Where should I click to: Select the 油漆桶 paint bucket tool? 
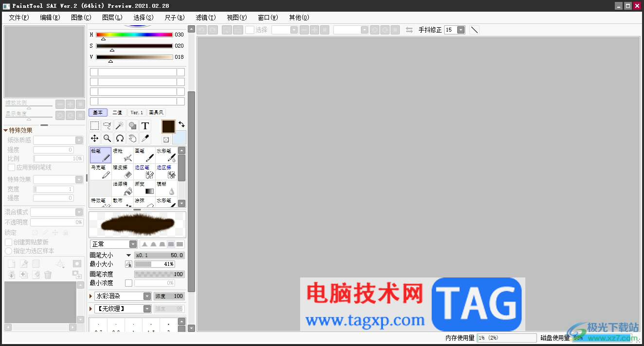pyautogui.click(x=123, y=188)
